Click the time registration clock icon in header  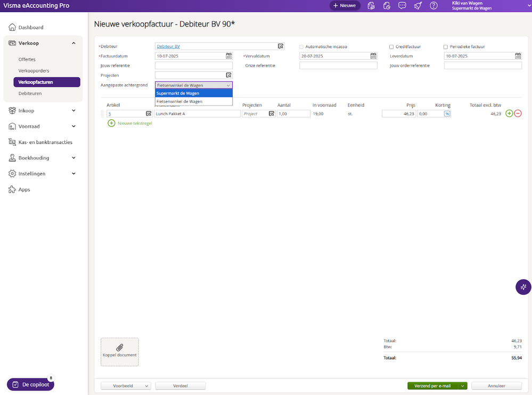387,5
